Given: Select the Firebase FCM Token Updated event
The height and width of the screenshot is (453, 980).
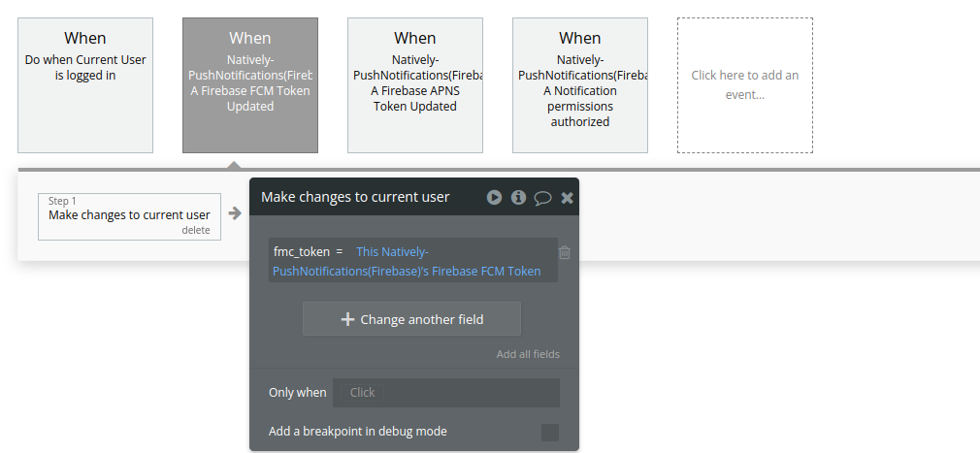Looking at the screenshot, I should coord(250,85).
